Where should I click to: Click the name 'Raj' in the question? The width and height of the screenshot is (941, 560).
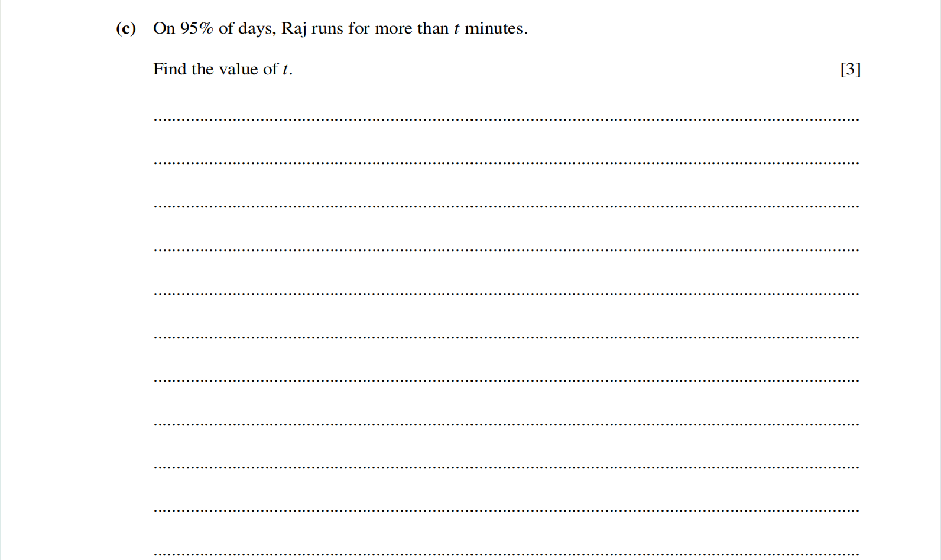tap(294, 29)
